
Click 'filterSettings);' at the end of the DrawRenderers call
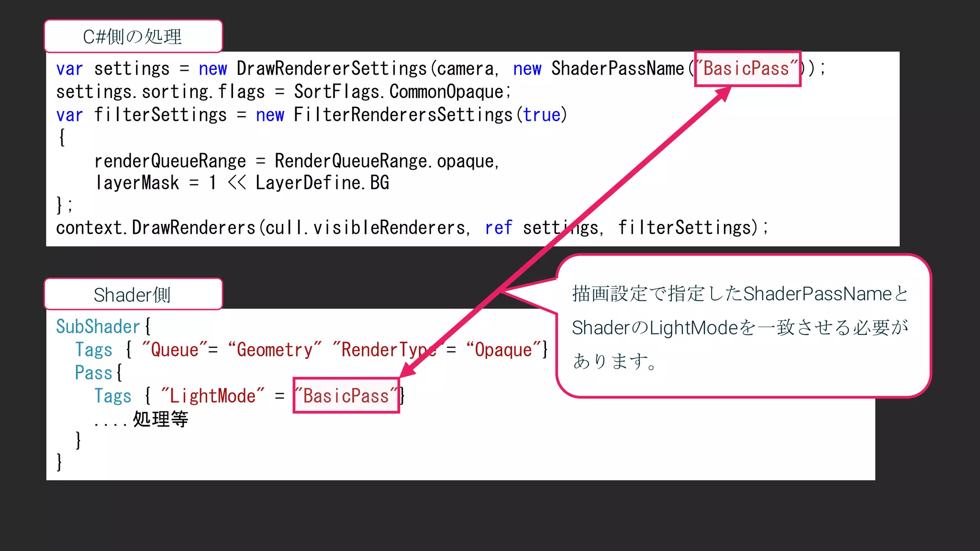693,228
